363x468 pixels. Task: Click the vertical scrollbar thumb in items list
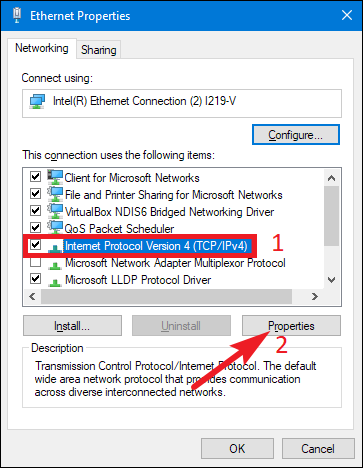[x=331, y=216]
